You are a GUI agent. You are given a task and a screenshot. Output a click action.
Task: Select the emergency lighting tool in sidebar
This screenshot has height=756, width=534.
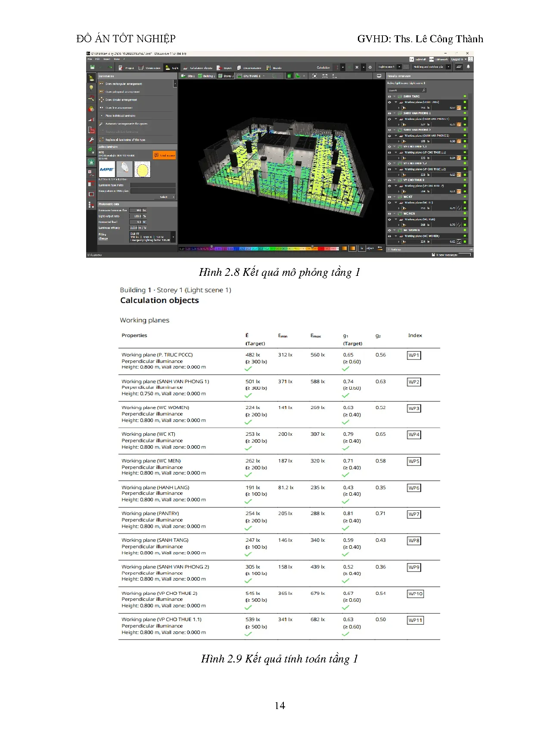(91, 162)
